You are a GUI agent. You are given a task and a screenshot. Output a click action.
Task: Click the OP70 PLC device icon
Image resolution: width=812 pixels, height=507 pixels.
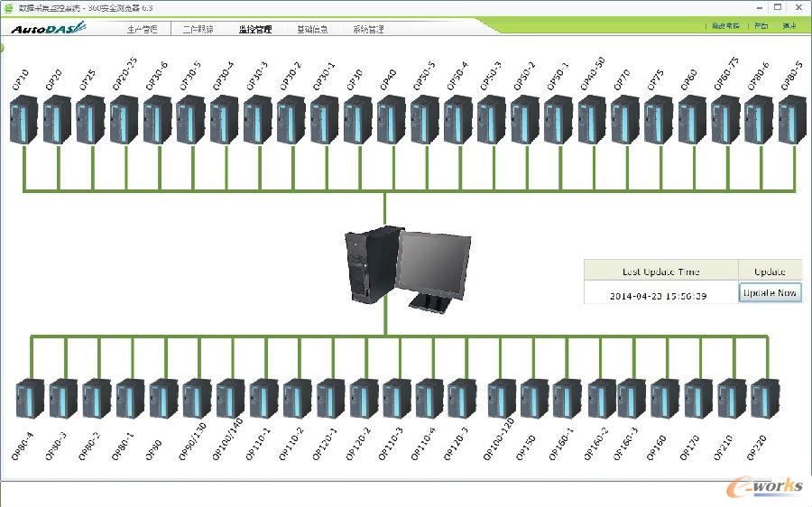624,121
